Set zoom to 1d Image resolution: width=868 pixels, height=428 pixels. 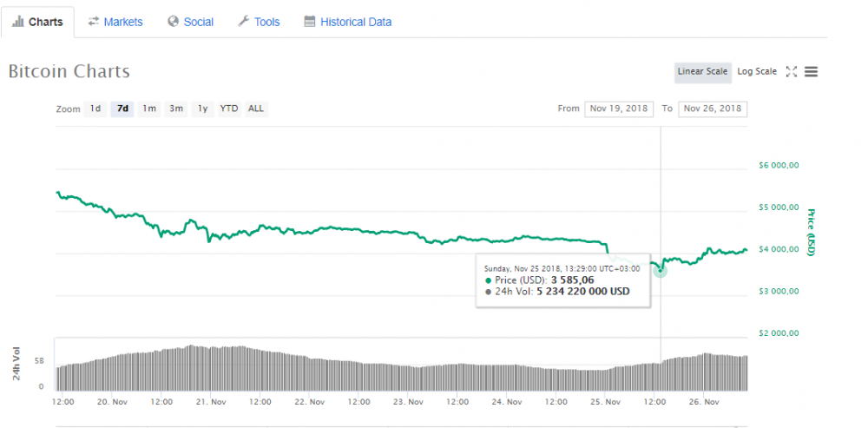point(95,109)
